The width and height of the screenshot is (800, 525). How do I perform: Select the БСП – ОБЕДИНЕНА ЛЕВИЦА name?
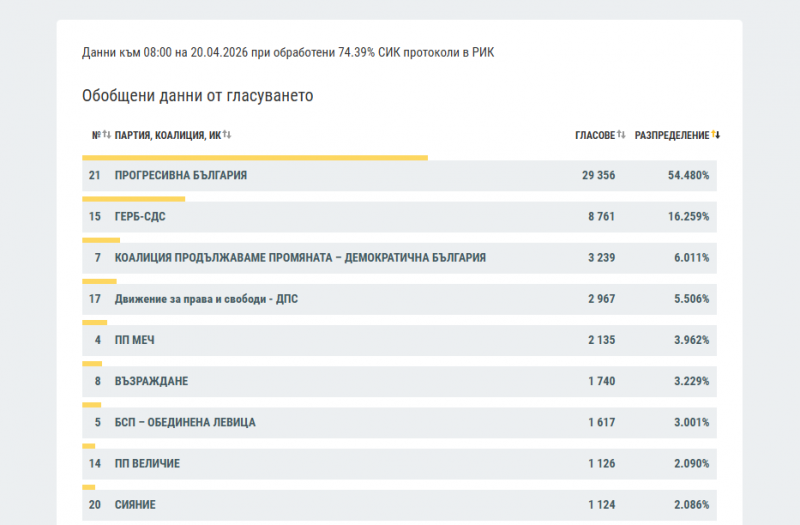point(185,422)
